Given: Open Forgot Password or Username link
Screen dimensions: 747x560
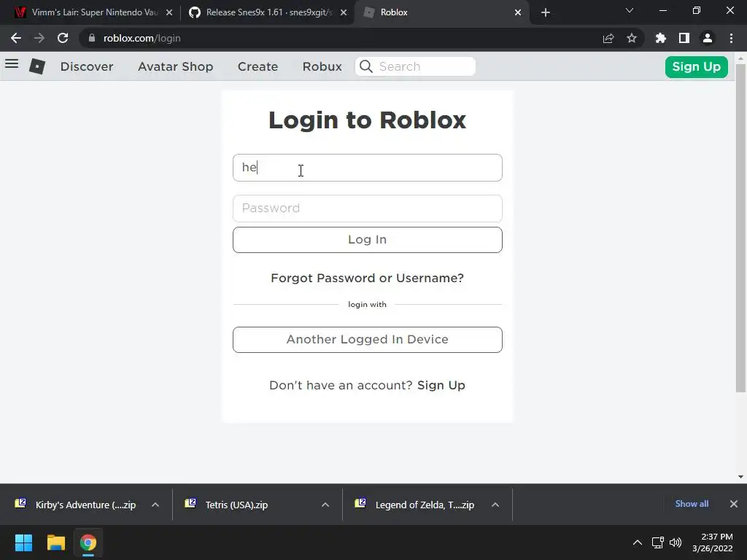Looking at the screenshot, I should (368, 278).
